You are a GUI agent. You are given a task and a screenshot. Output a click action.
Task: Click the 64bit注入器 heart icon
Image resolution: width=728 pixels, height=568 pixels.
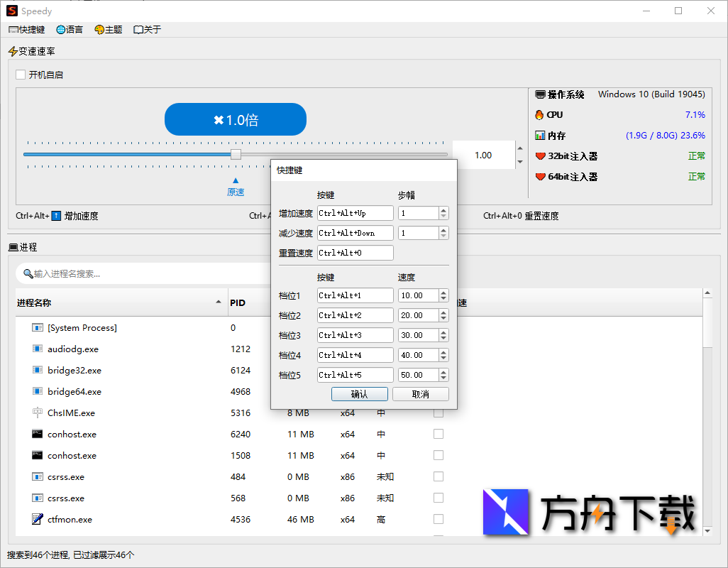click(539, 176)
